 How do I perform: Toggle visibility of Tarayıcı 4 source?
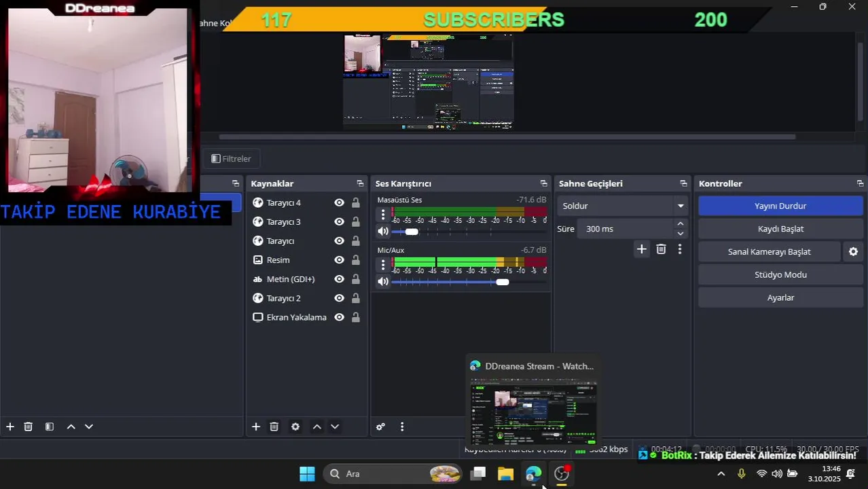coord(339,202)
